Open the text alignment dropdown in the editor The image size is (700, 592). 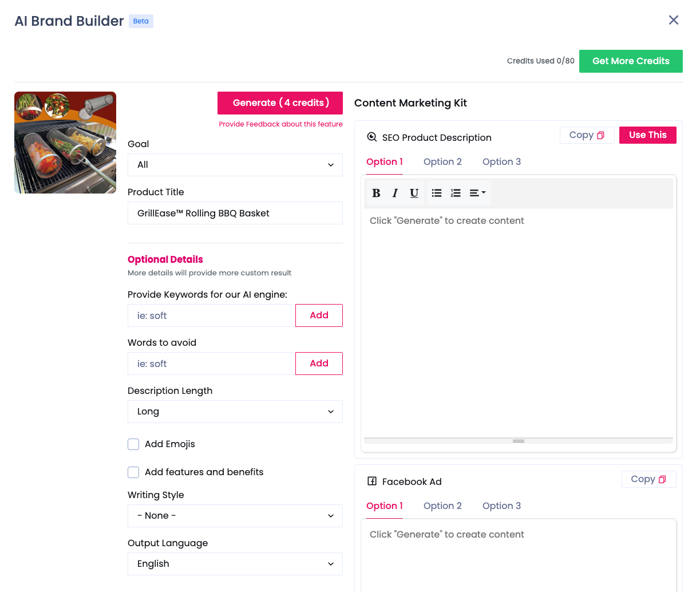tap(477, 193)
